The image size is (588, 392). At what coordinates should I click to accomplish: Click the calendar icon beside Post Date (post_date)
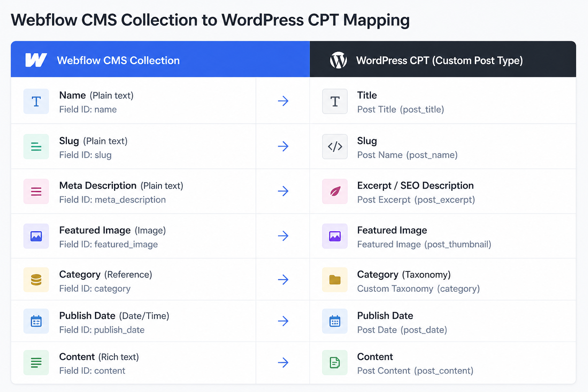tap(335, 321)
